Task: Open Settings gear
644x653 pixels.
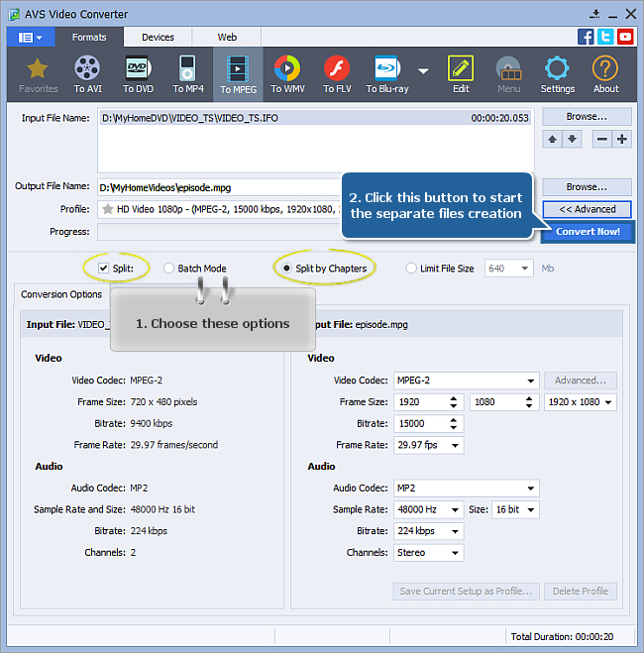Action: coord(558,75)
